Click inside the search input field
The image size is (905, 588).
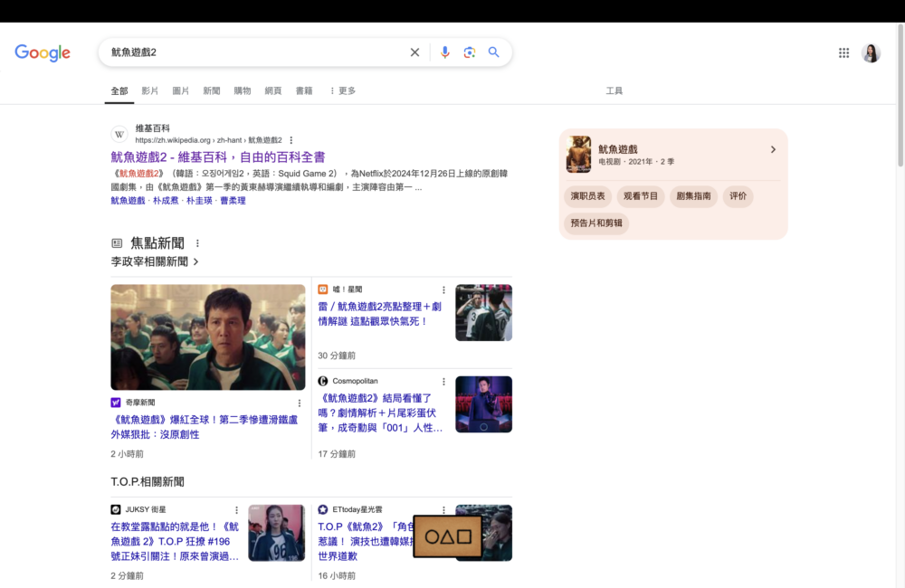coord(253,52)
